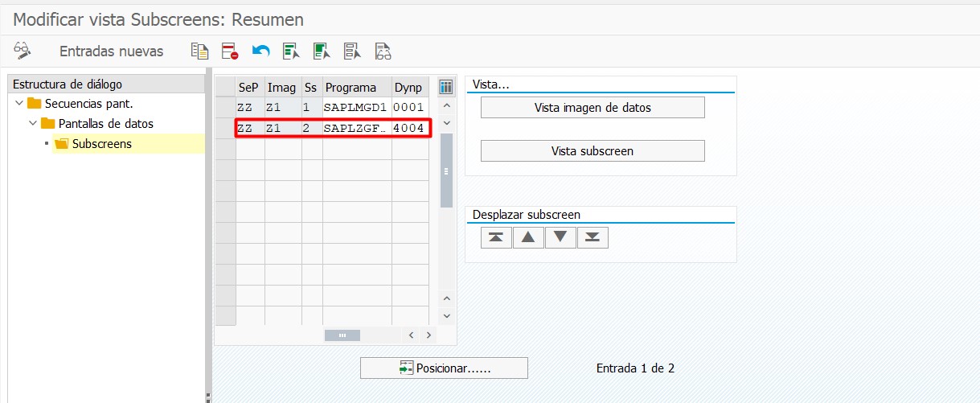Select the Secuencias pant. folder
Screen dimensions: 980x403
pyautogui.click(x=80, y=103)
